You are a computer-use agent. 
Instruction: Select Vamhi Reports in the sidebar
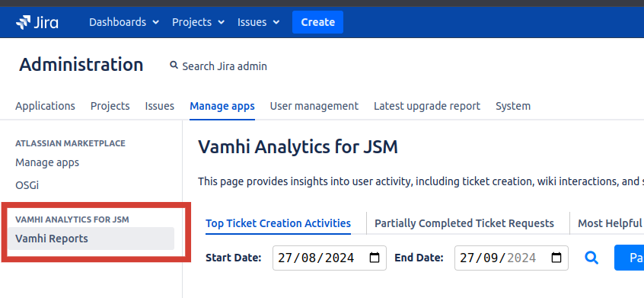click(91, 239)
